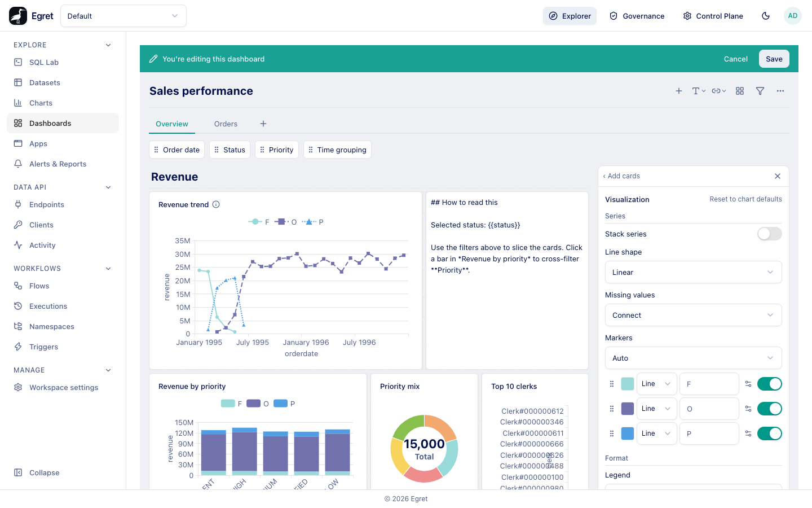Screen dimensions: 812x508
Task: Open the text element insert icon
Action: pos(699,91)
